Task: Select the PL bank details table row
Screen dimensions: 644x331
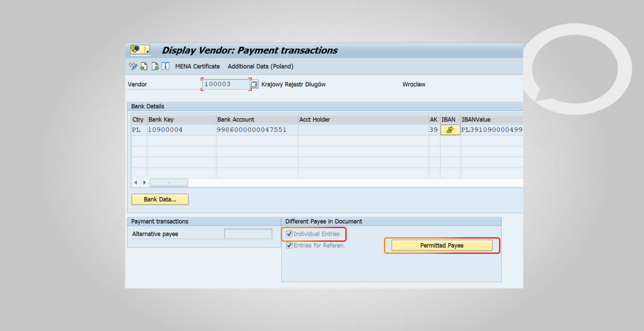Action: tap(252, 130)
